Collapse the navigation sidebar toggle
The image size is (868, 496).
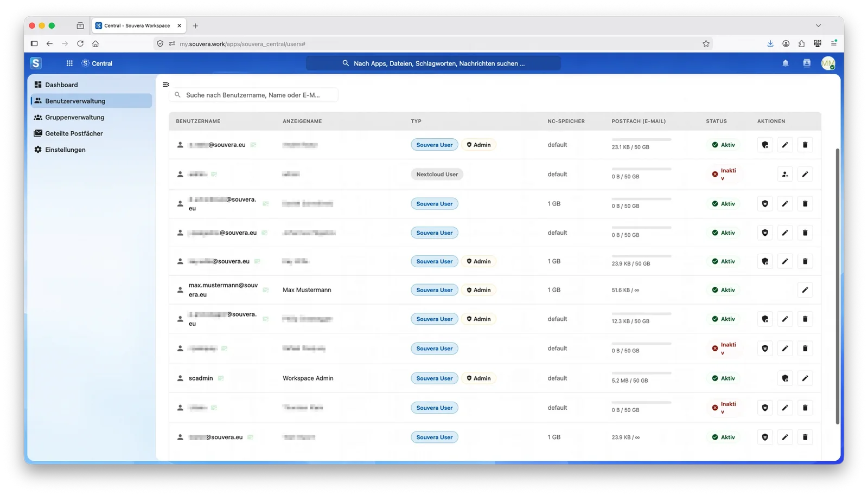[x=166, y=84]
